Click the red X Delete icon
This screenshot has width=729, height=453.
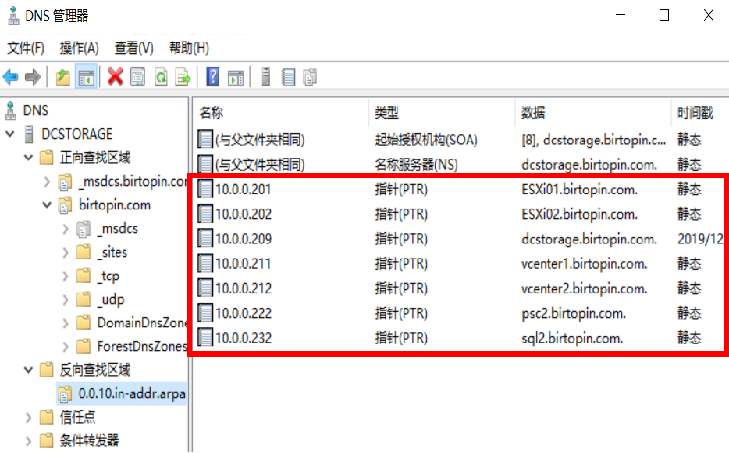tap(115, 77)
